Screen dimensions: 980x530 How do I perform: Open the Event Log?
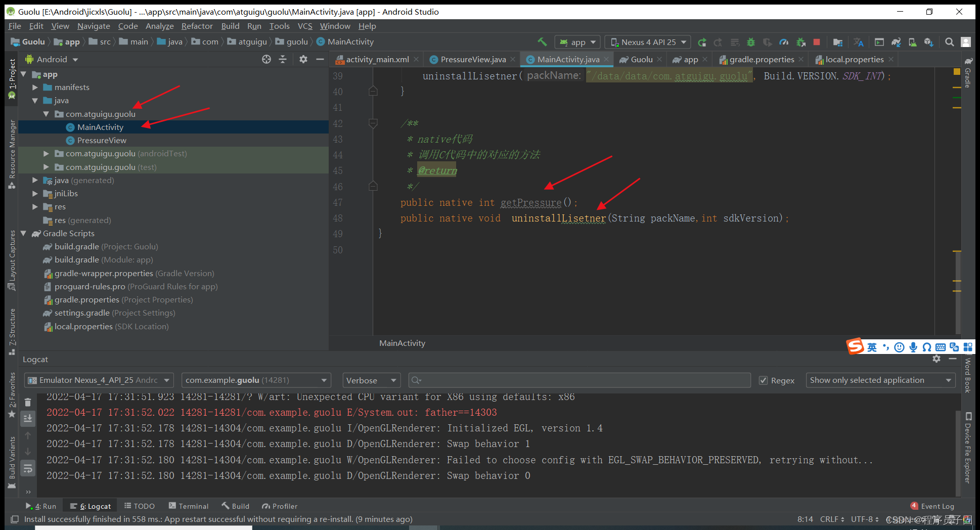pyautogui.click(x=932, y=506)
